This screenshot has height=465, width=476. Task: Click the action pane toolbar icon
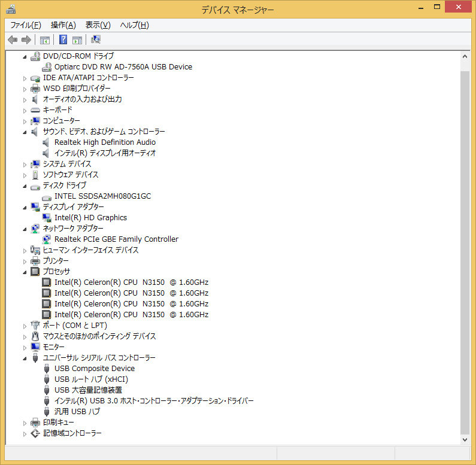(77, 39)
